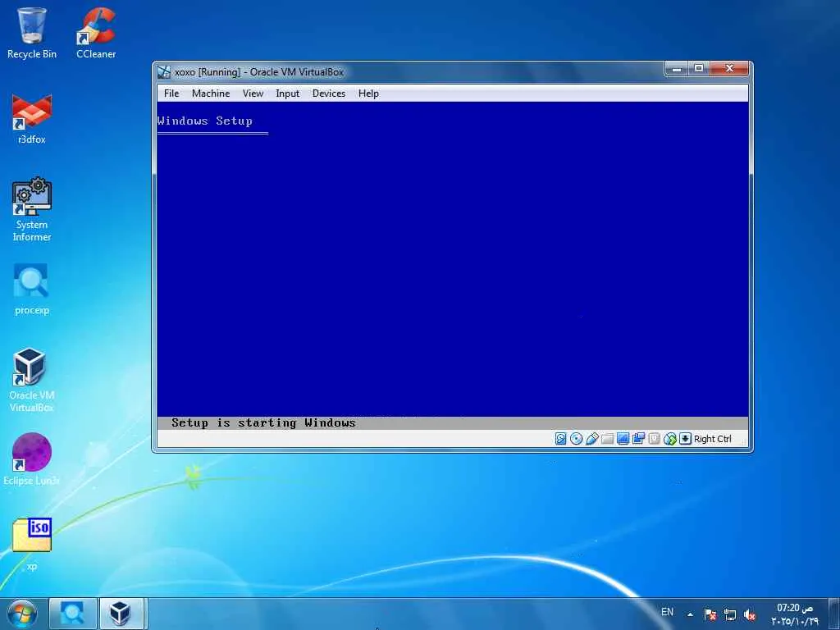Click the keyboard capture arrow icon
840x630 pixels.
click(x=685, y=439)
